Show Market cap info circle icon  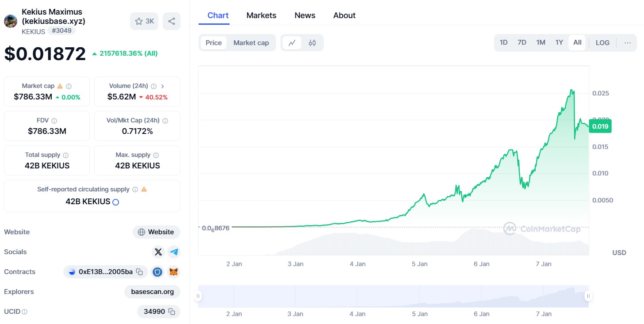coord(69,86)
